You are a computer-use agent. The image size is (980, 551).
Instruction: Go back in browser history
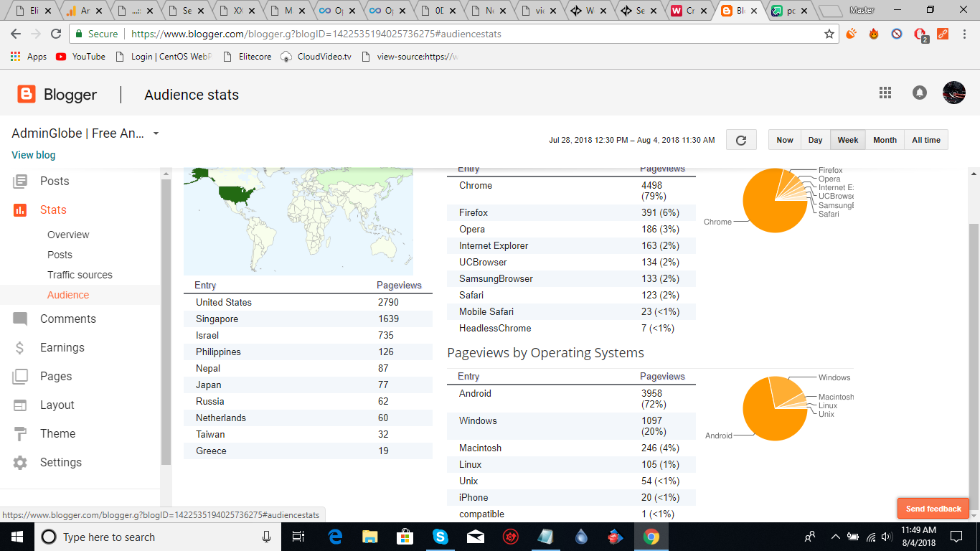(x=16, y=34)
